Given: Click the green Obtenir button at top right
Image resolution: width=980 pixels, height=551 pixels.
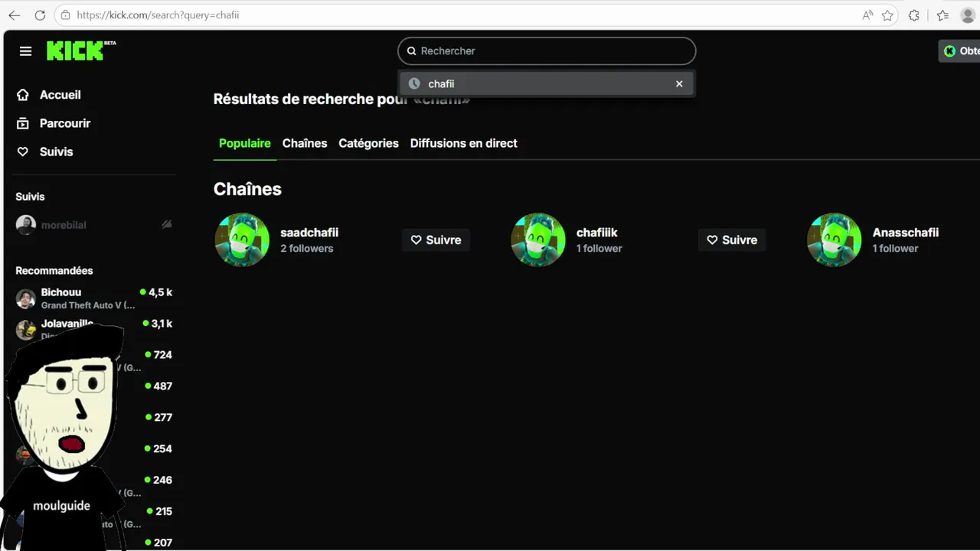Looking at the screenshot, I should [960, 51].
